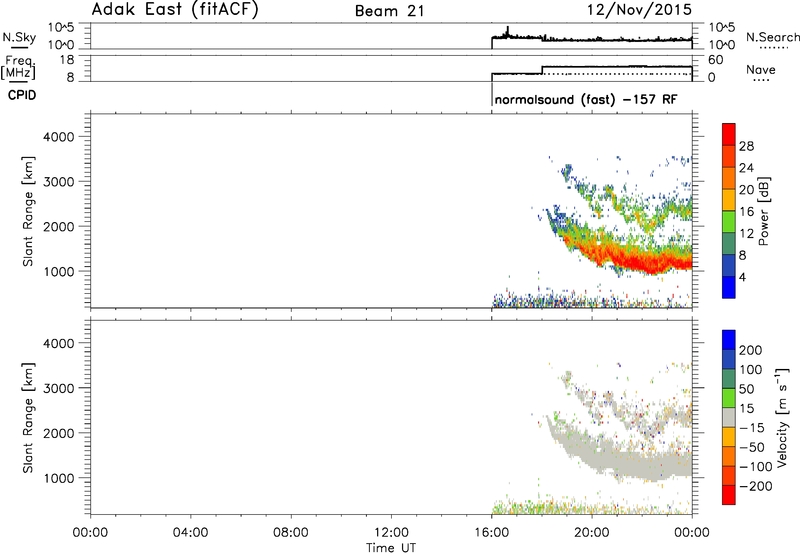Click the 'N.Search' legend label
This screenshot has width=800, height=554.
772,37
